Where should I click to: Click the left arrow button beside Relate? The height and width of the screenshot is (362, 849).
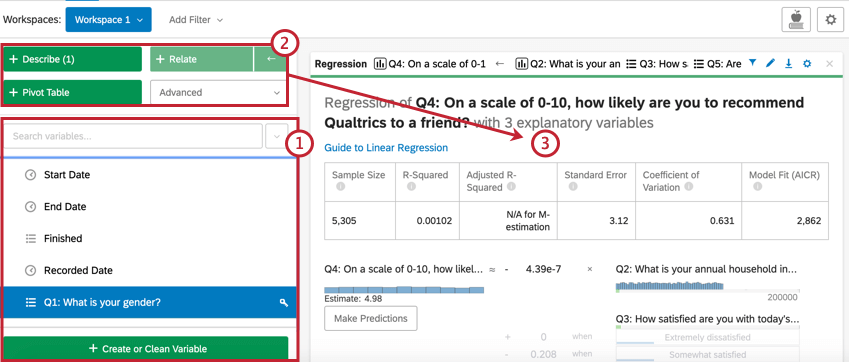coord(271,59)
